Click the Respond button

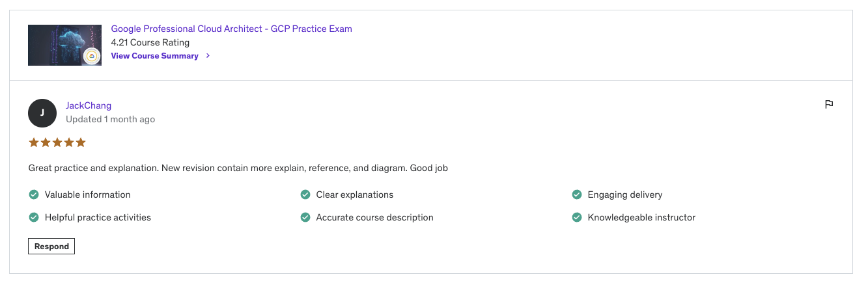(51, 247)
